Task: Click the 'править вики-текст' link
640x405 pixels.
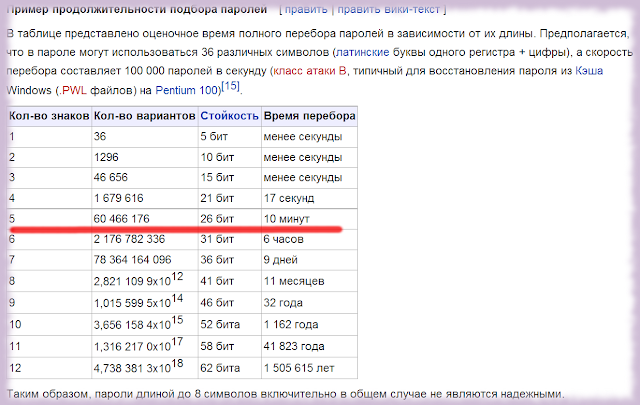Action: [x=388, y=9]
